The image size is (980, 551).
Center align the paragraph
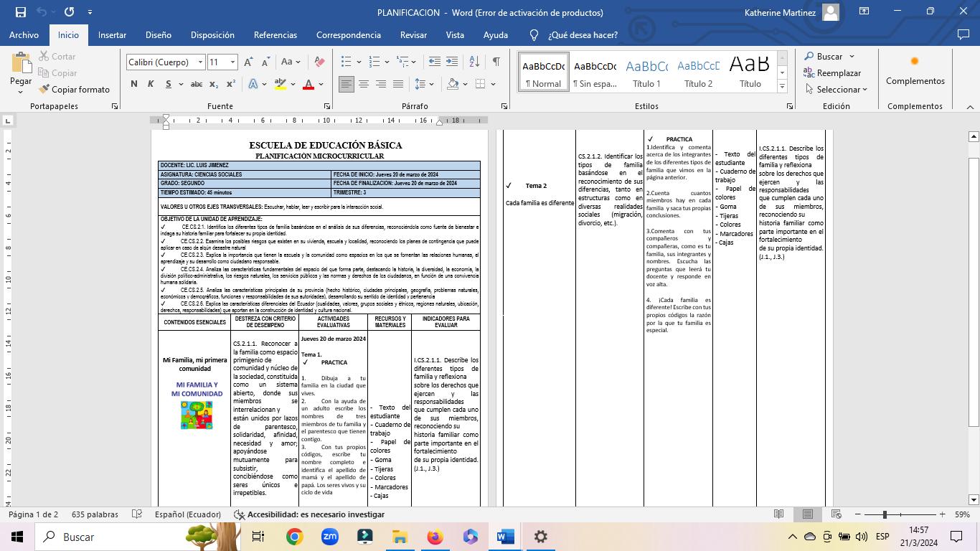pos(364,84)
